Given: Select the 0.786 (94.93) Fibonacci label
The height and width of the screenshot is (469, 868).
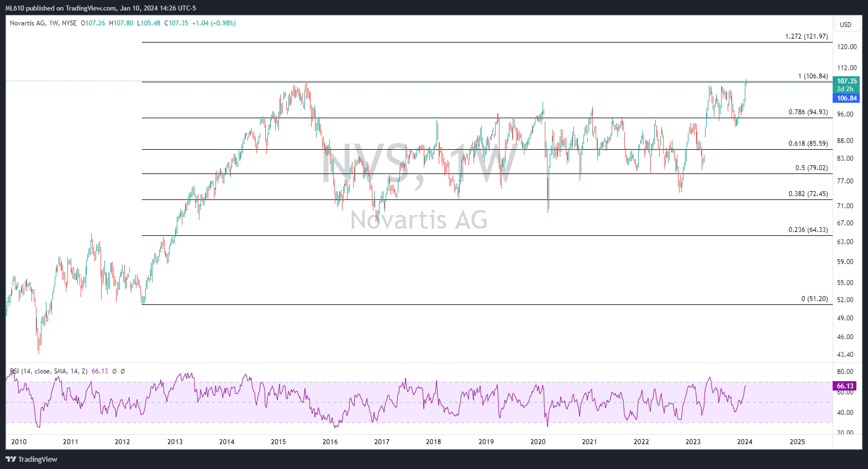Looking at the screenshot, I should [x=808, y=112].
